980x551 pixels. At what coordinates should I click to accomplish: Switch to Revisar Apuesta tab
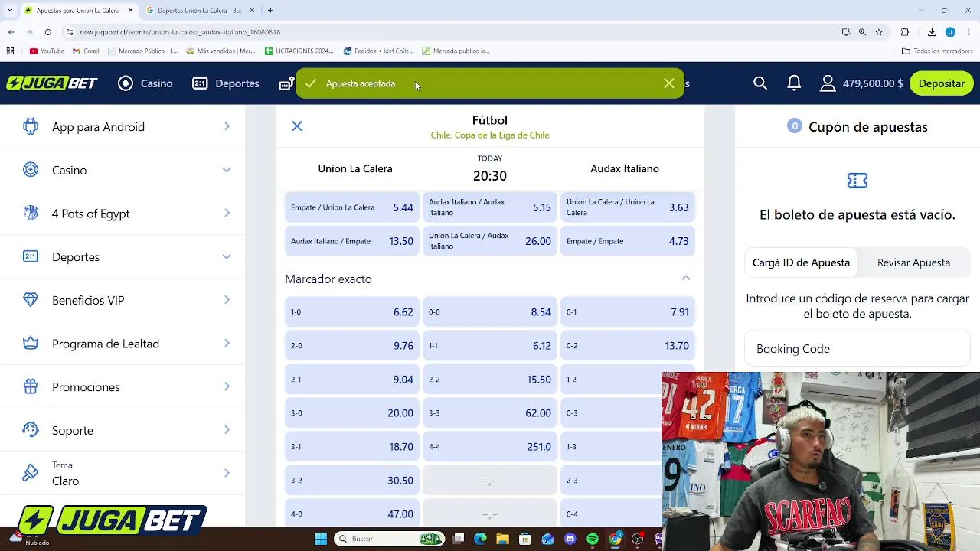(x=913, y=262)
